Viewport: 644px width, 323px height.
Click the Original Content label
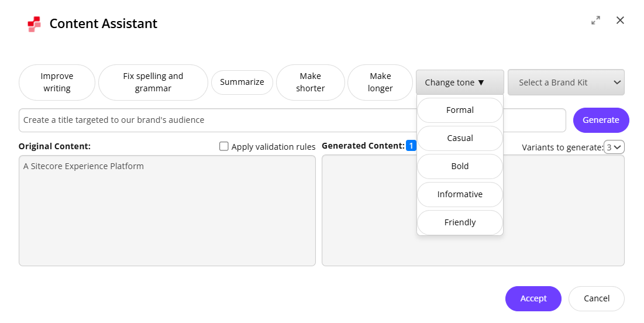point(54,146)
